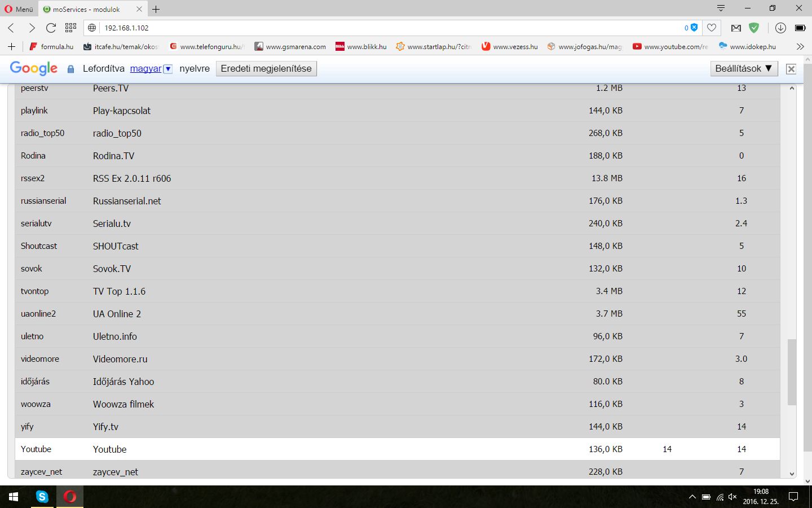812x508 pixels.
Task: Click the Videomore.ru entry
Action: point(120,359)
